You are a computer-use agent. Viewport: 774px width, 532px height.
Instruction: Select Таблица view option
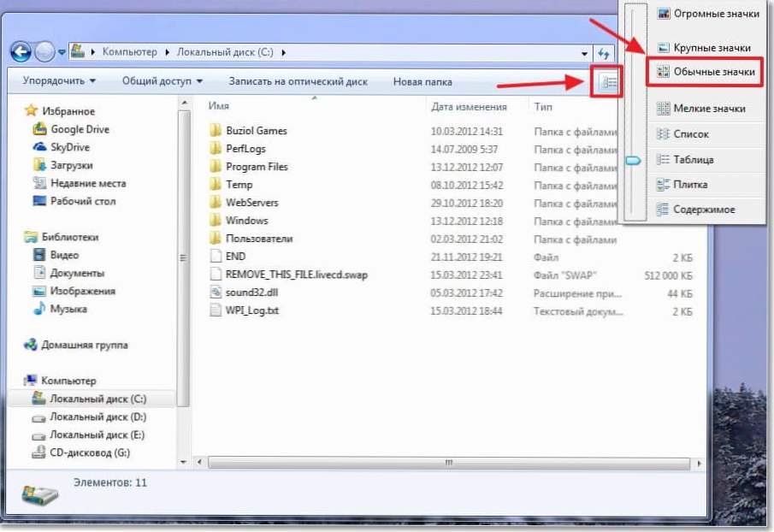tap(685, 159)
